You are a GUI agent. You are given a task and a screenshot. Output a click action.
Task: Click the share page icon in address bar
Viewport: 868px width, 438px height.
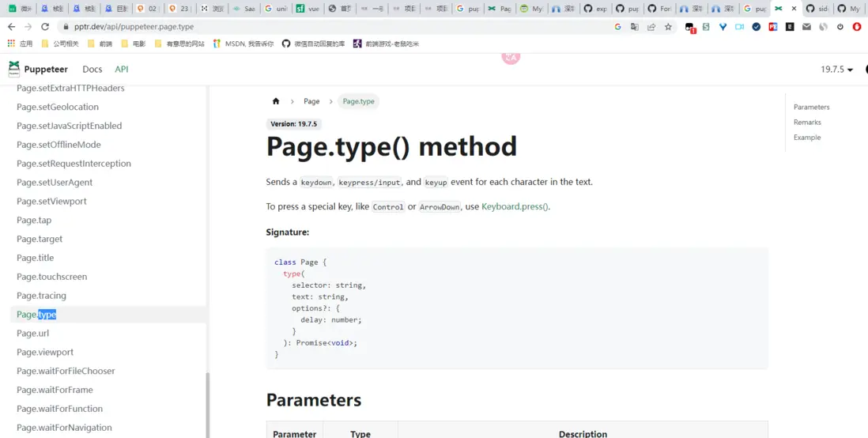tap(651, 27)
